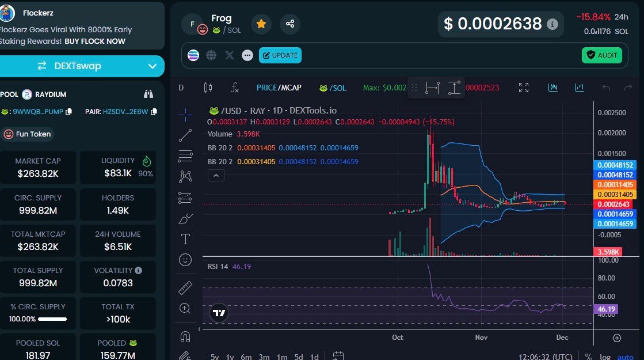Copy the pair address HZSDV...2E6W
644x360 pixels.
tap(154, 111)
